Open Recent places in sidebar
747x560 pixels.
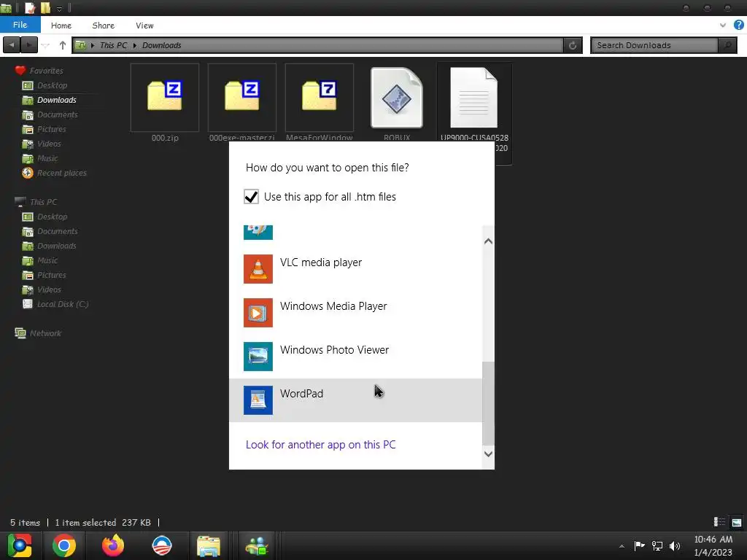point(61,173)
